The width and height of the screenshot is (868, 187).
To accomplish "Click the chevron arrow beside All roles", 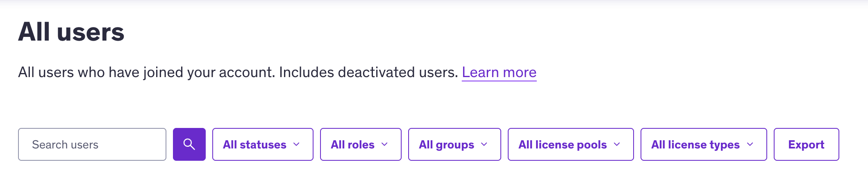I will pos(384,144).
